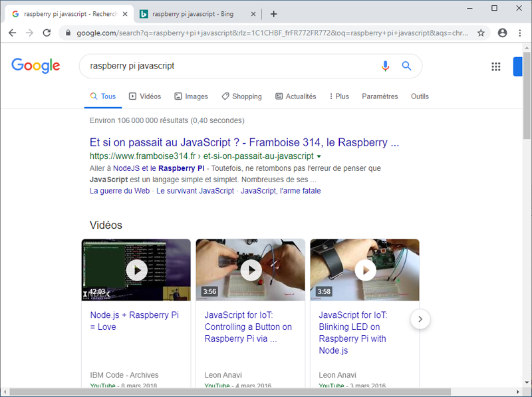
Task: Open Chrome three-dot menu
Action: click(519, 33)
